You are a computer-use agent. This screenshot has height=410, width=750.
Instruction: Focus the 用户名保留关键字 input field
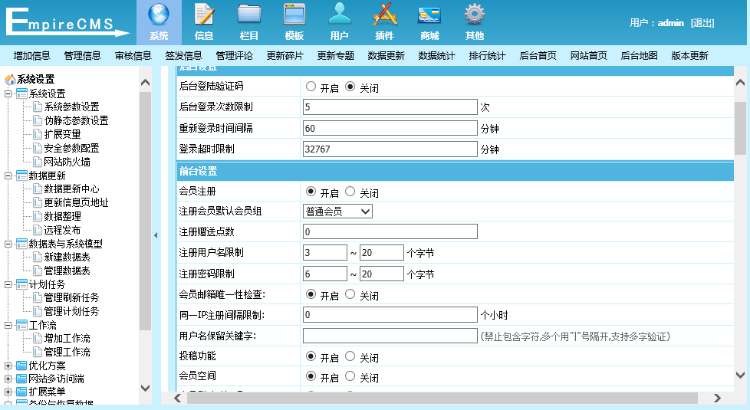[x=390, y=336]
